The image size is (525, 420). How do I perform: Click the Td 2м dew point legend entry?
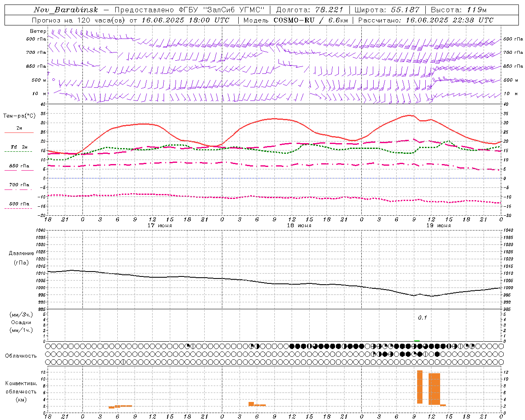coord(19,147)
